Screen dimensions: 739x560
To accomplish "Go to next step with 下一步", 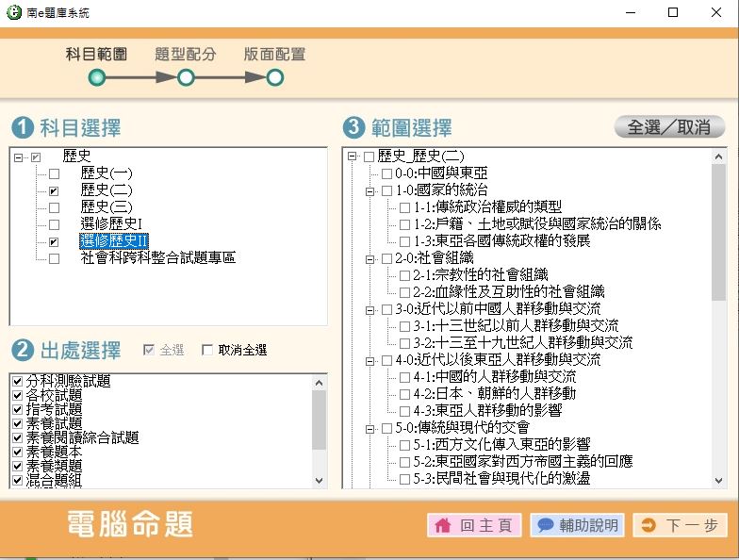I will (680, 525).
